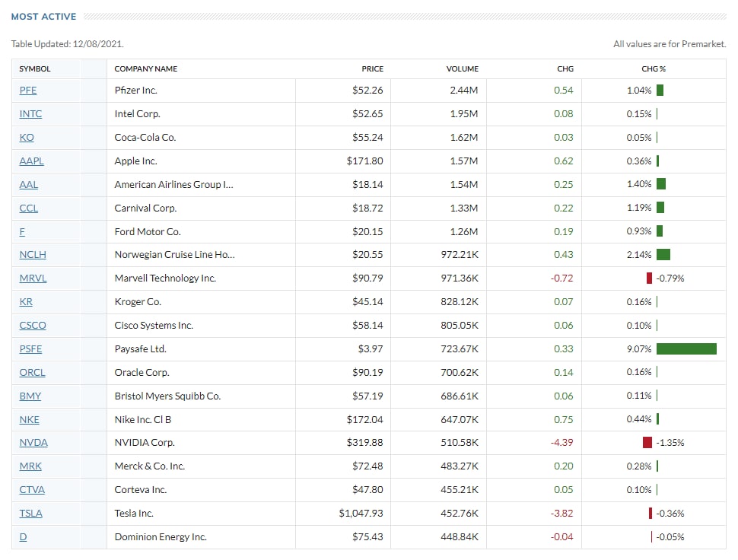Click the -1.35% change percentage for NVIDIA
This screenshot has height=560, width=738.
coord(670,442)
